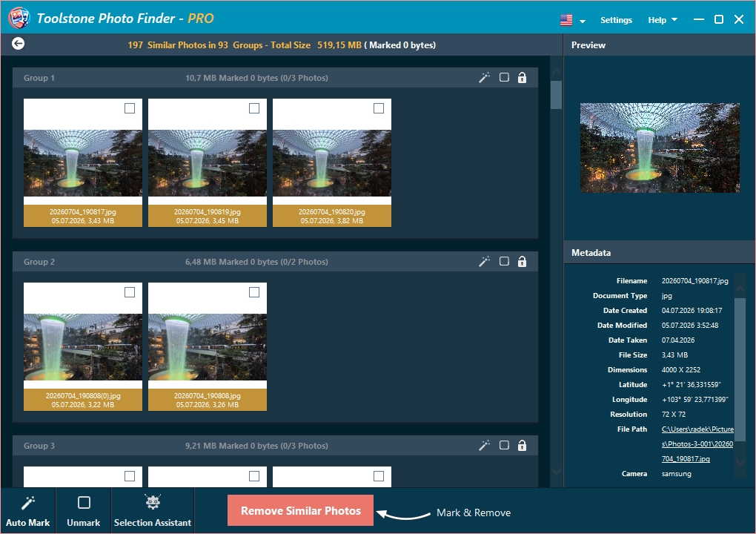The height and width of the screenshot is (534, 756).
Task: Toggle the Group 1 mark-all checkbox
Action: coord(504,77)
